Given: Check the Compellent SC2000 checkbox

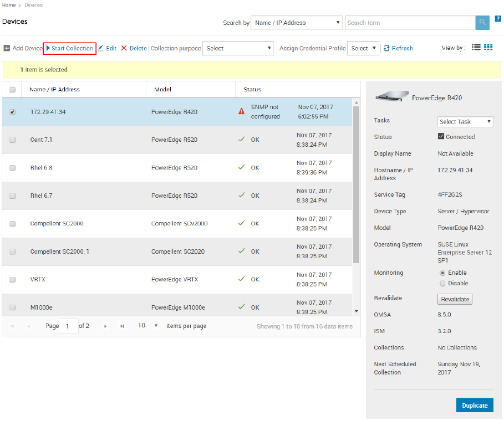Looking at the screenshot, I should point(13,223).
